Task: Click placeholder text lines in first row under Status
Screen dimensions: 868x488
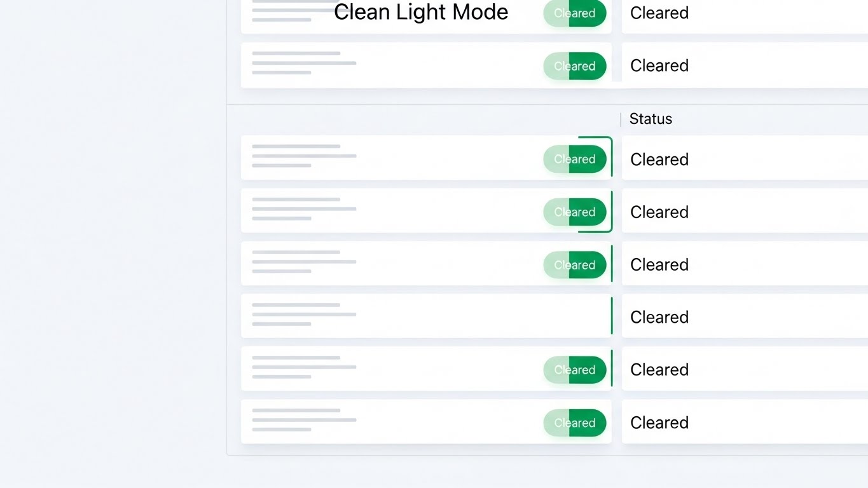Action: (x=304, y=156)
